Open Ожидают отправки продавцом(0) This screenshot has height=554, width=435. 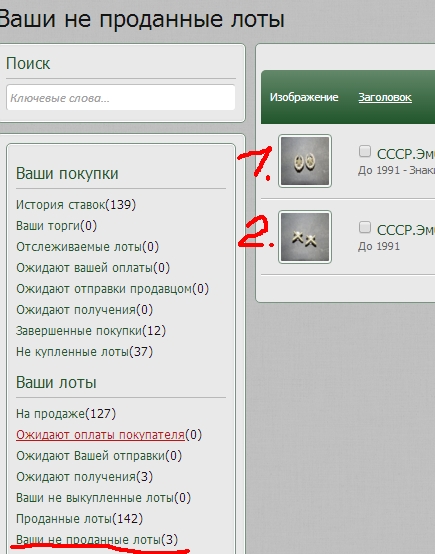[x=113, y=289]
